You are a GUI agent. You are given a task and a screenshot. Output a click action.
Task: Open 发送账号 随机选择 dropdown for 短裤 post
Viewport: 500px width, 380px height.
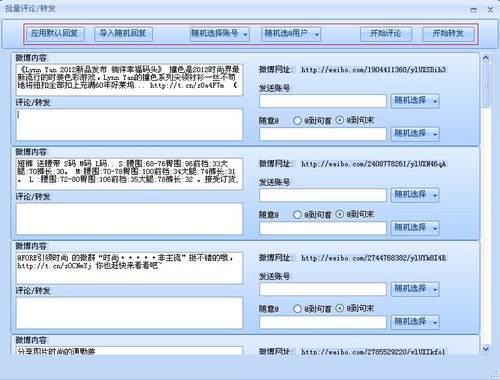click(x=415, y=195)
